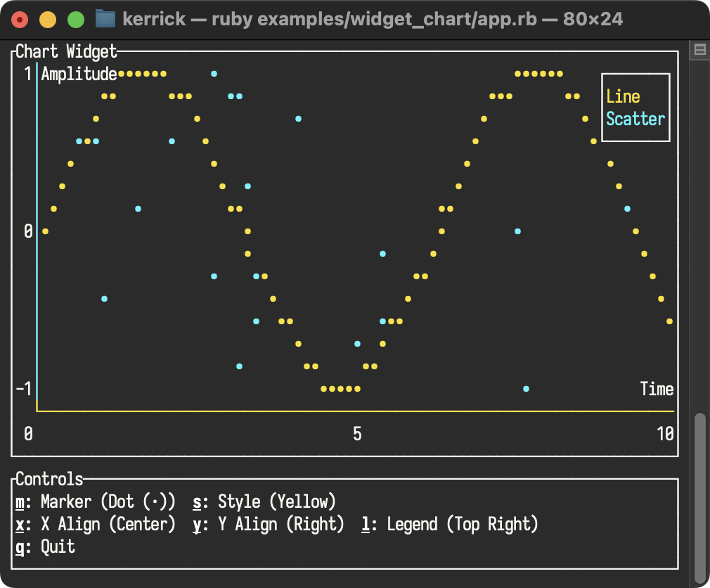The width and height of the screenshot is (710, 588).
Task: Click the y-axis value '-1'
Action: tap(24, 389)
